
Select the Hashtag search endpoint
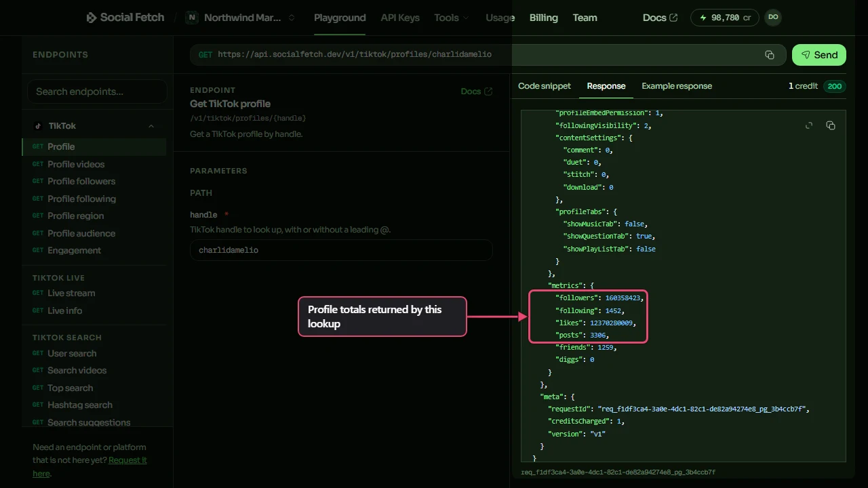pyautogui.click(x=94, y=405)
